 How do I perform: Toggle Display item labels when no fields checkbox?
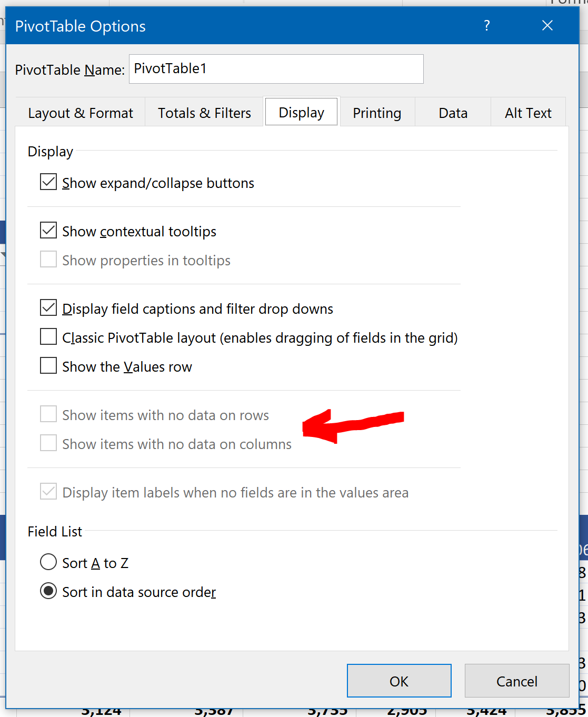tap(48, 492)
